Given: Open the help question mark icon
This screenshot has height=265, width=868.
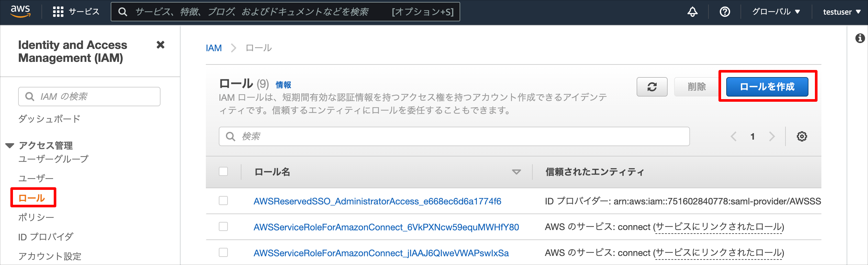Looking at the screenshot, I should (725, 12).
